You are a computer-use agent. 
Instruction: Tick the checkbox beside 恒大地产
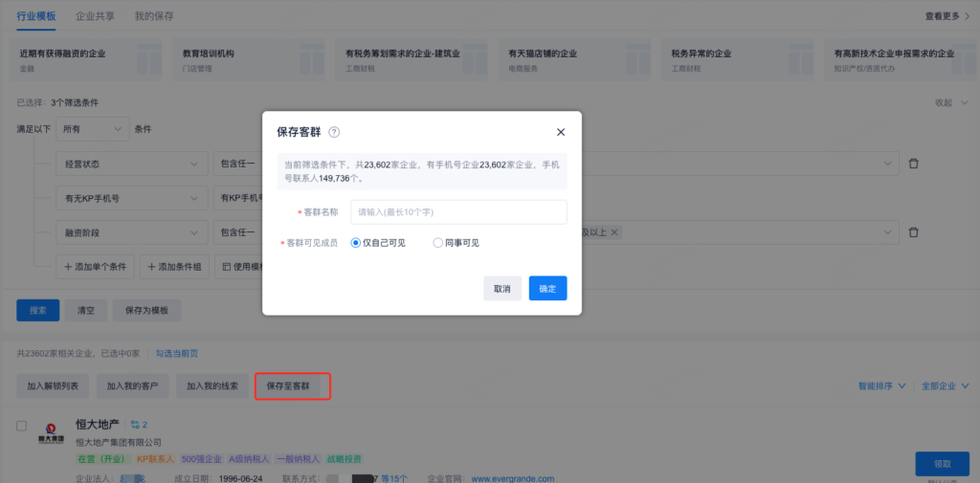22,426
